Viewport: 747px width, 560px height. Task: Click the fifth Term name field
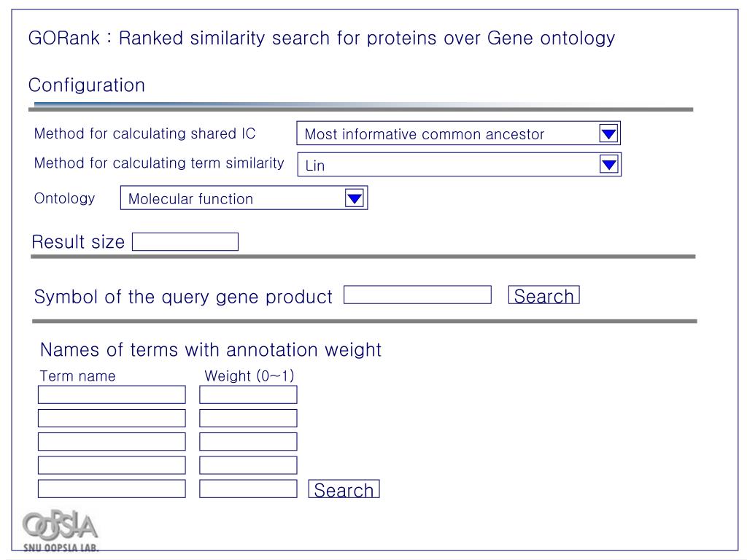click(112, 488)
